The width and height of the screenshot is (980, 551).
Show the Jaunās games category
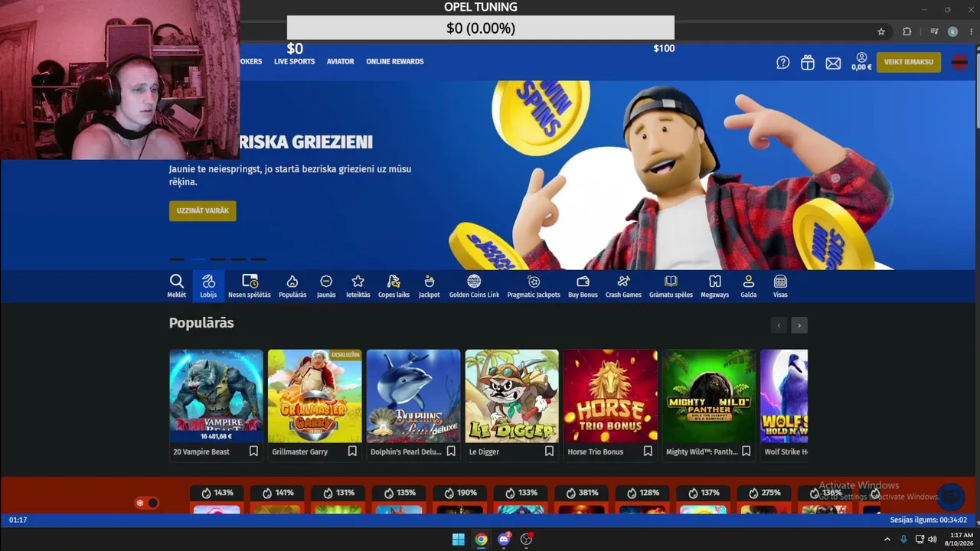coord(326,285)
